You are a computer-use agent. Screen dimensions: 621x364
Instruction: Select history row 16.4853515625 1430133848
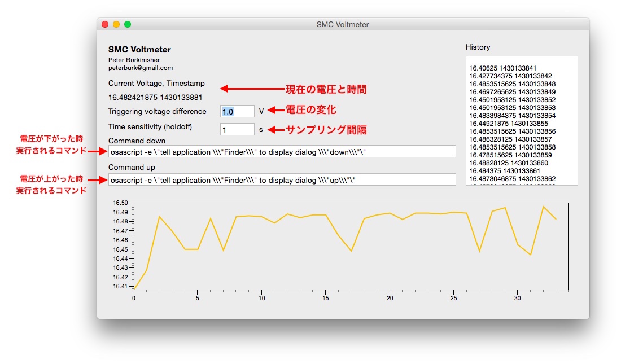click(512, 84)
